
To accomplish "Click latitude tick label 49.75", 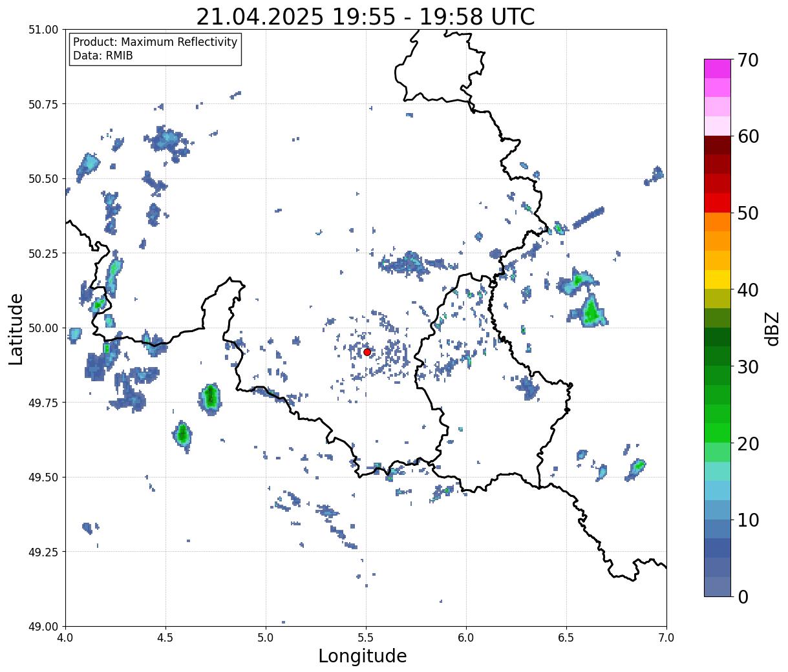I will [x=43, y=403].
